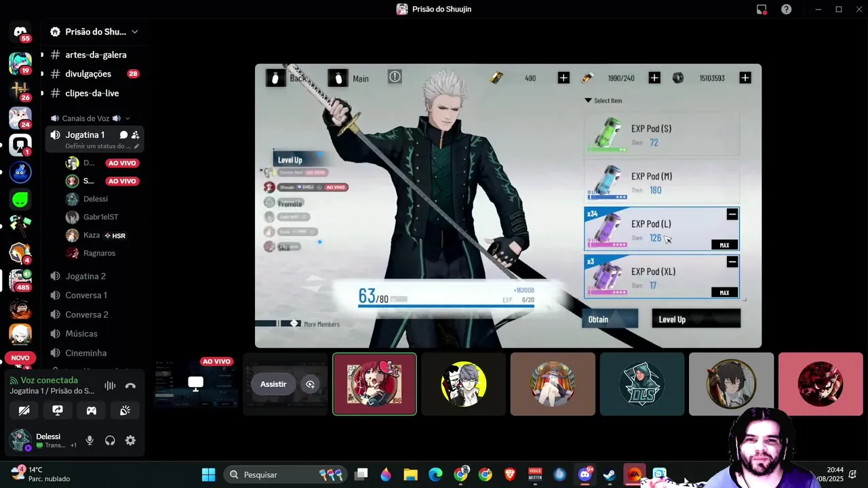Open the Discord inbox icon in title bar
Image resolution: width=868 pixels, height=488 pixels.
pos(762,9)
